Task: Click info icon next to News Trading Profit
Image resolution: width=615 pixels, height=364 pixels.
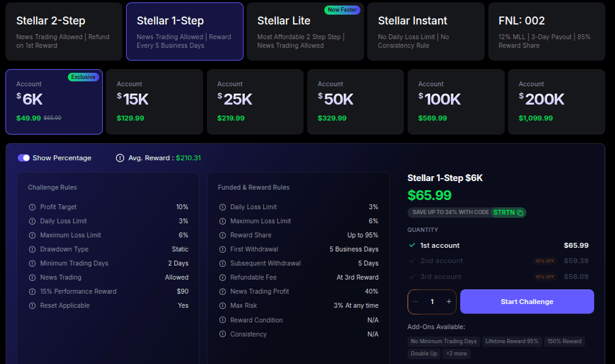Action: tap(222, 292)
